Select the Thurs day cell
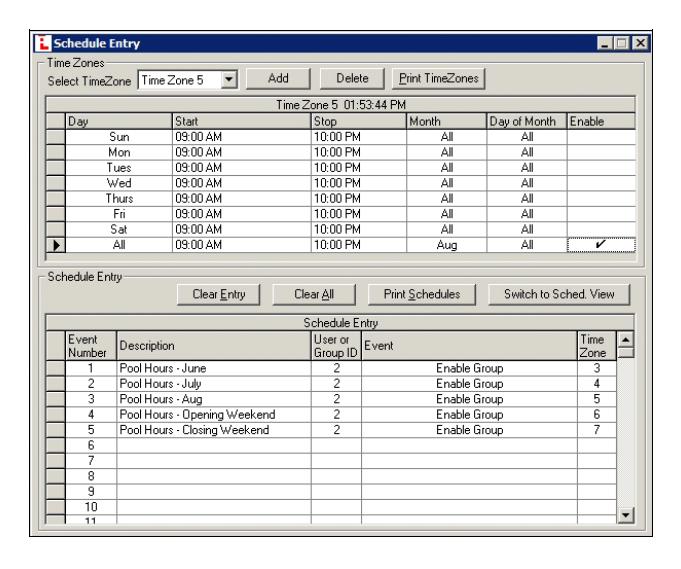Screen dimensions: 681x569 [119, 198]
